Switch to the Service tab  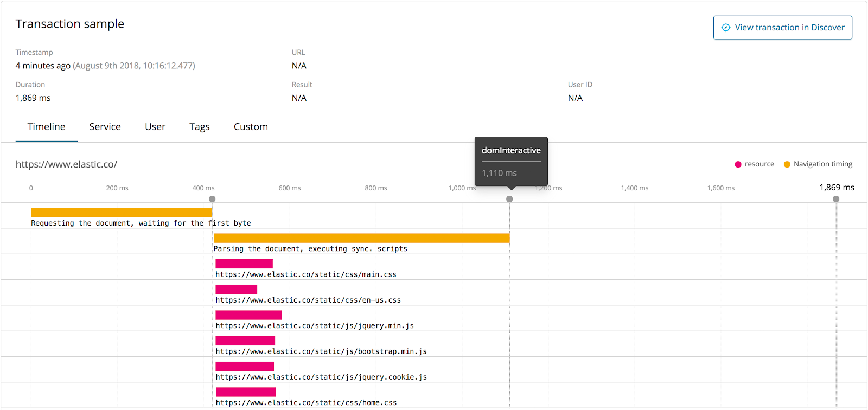tap(105, 127)
